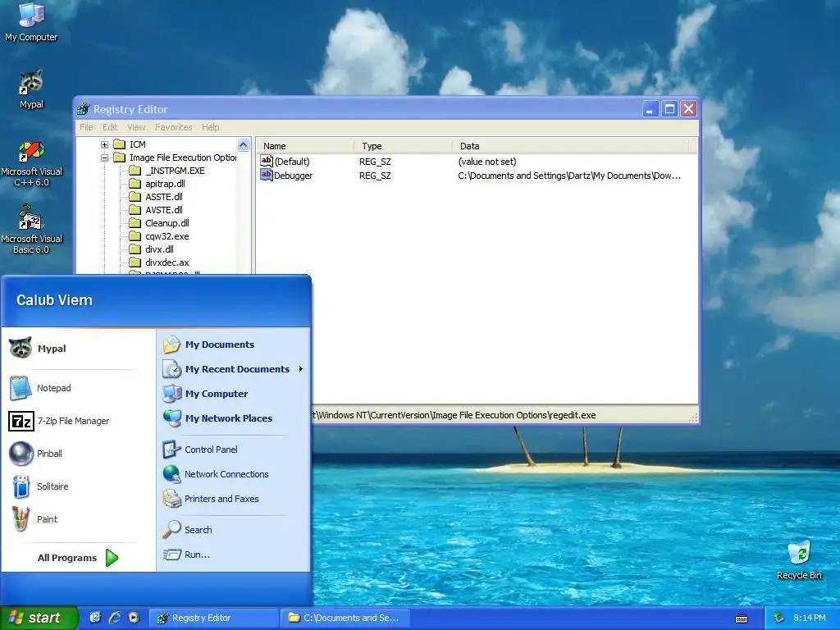Sort registry values by Type column

[x=403, y=146]
